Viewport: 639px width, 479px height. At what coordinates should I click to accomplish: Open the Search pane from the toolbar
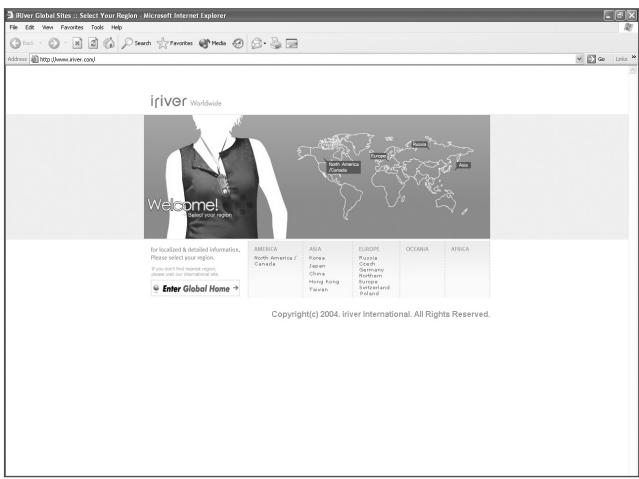pyautogui.click(x=136, y=43)
